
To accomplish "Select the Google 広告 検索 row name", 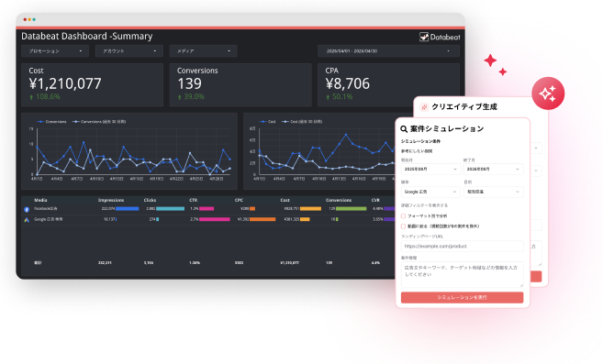I will pyautogui.click(x=48, y=219).
